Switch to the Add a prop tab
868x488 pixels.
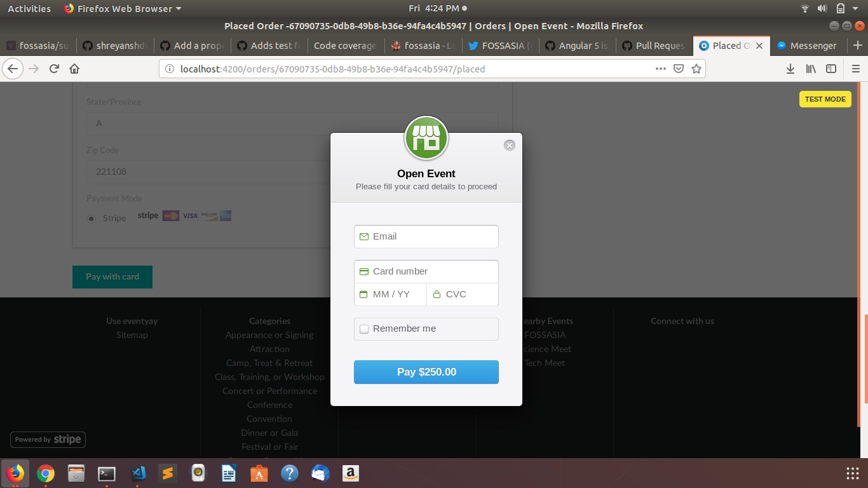pyautogui.click(x=192, y=46)
